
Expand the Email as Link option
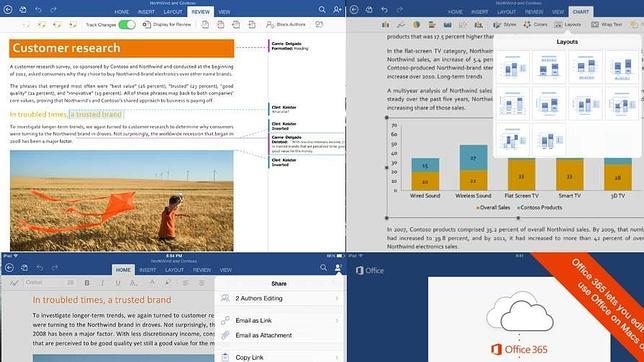tap(280, 320)
